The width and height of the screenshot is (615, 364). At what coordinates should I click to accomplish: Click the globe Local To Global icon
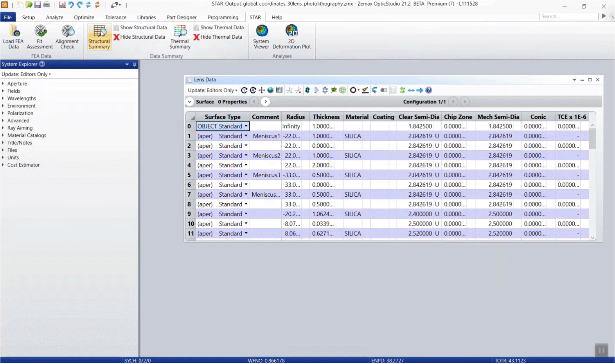tap(270, 90)
